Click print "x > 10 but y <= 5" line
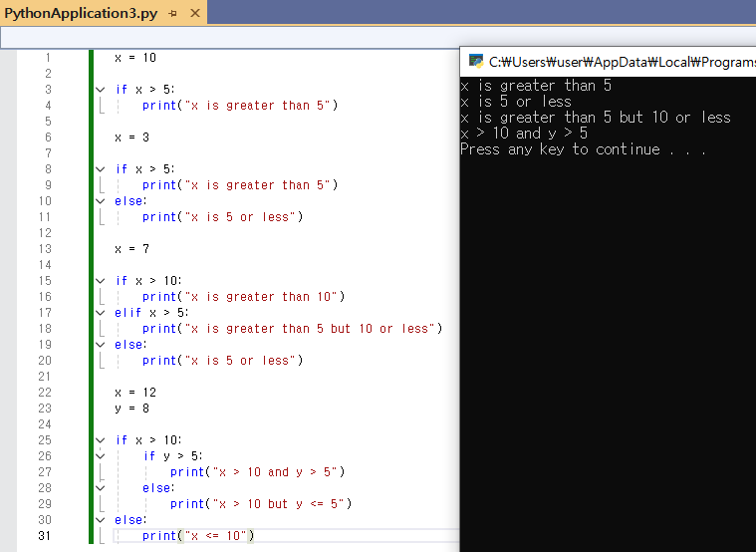Viewport: 756px width, 552px height. click(x=261, y=503)
